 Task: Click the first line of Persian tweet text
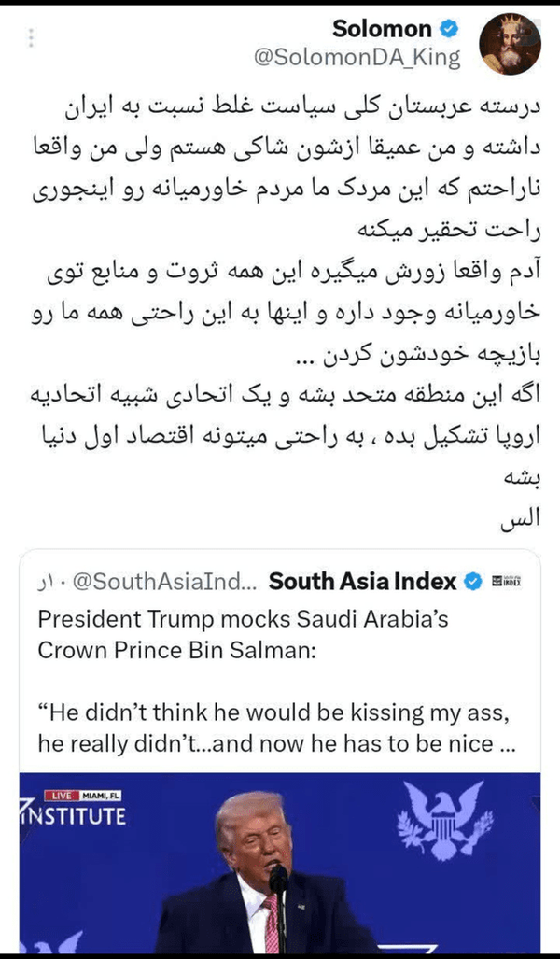click(302, 109)
